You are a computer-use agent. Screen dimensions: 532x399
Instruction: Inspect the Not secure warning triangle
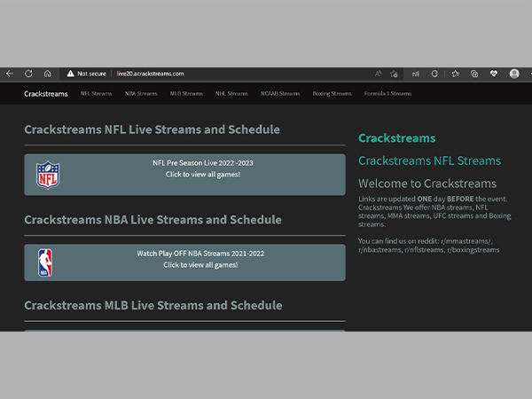point(70,74)
